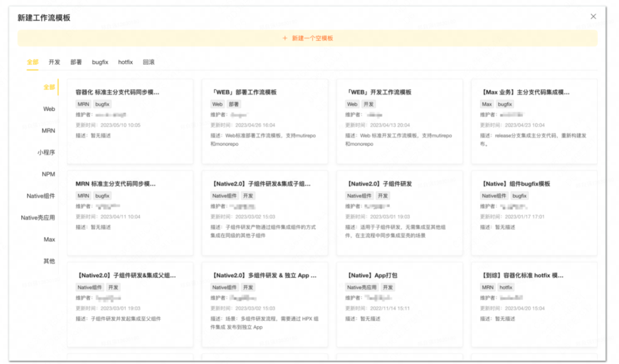
Task: Select Native壳应用 in sidebar
Action: click(38, 217)
